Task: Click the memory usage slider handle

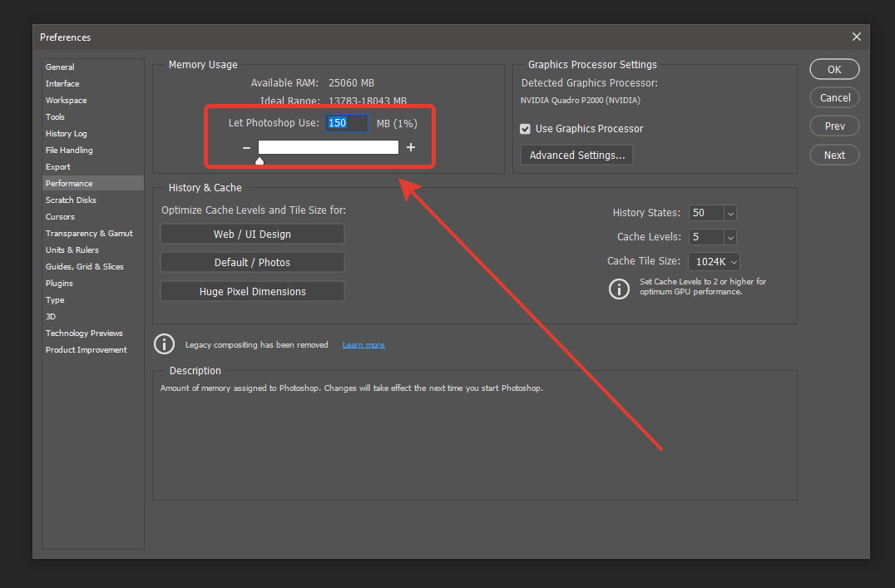Action: coord(259,159)
